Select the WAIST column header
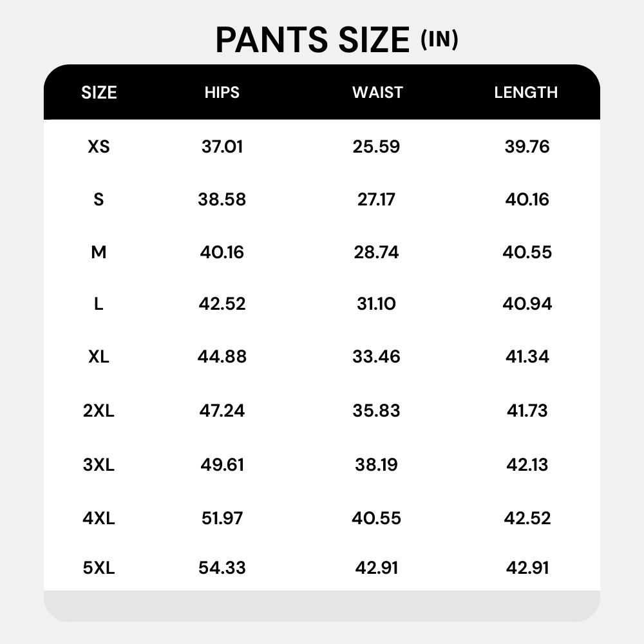Viewport: 644px width, 644px height. click(x=377, y=92)
